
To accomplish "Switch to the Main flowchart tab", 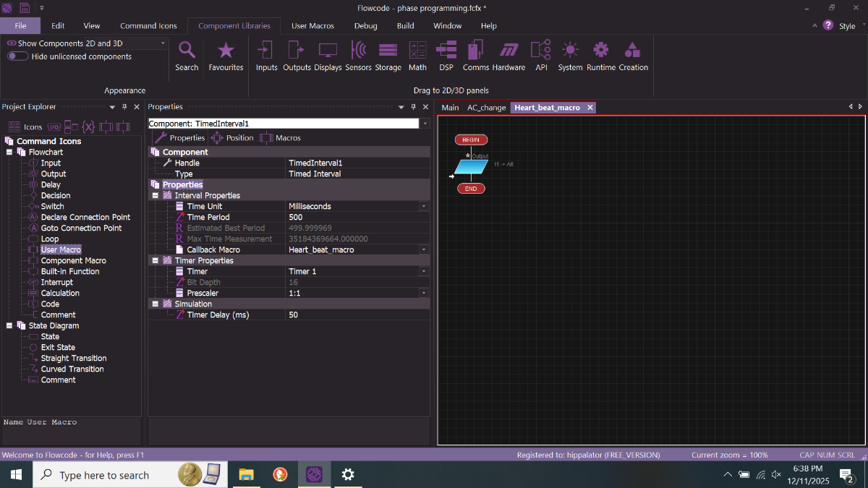I will 450,107.
